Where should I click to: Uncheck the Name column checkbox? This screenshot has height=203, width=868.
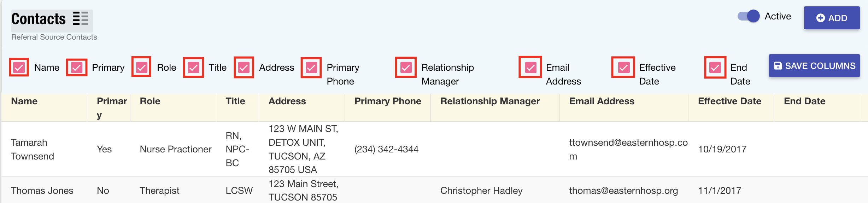pyautogui.click(x=19, y=68)
